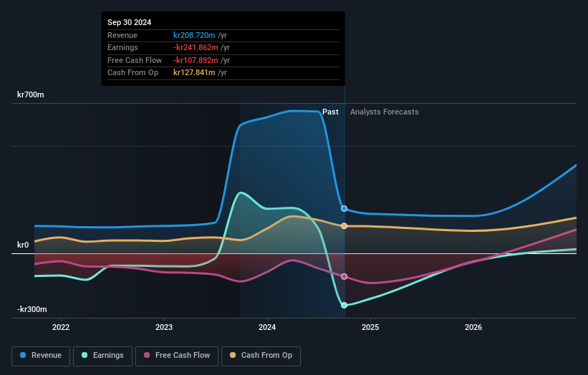Viewport: 588px width, 375px height.
Task: Click the Cash From Op label in tooltip
Action: click(132, 73)
